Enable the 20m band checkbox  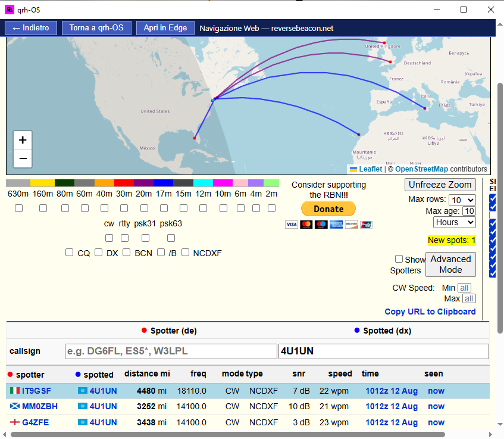pos(145,208)
